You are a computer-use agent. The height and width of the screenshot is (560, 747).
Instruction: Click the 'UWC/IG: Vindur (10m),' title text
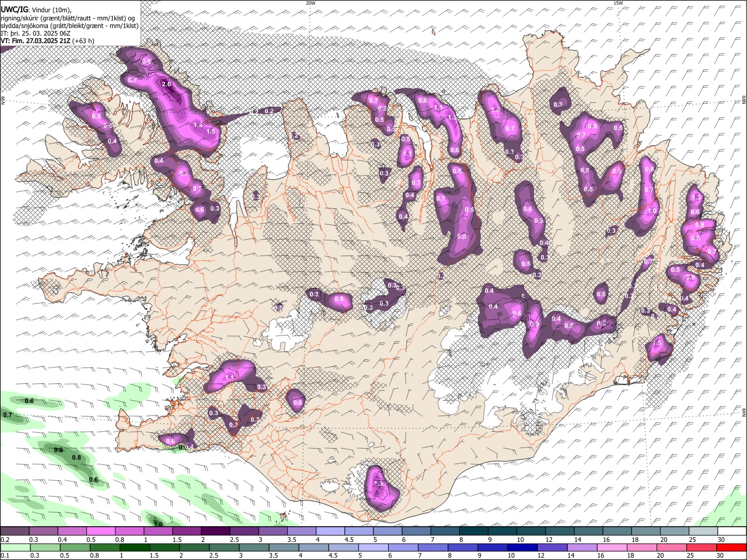(36, 9)
